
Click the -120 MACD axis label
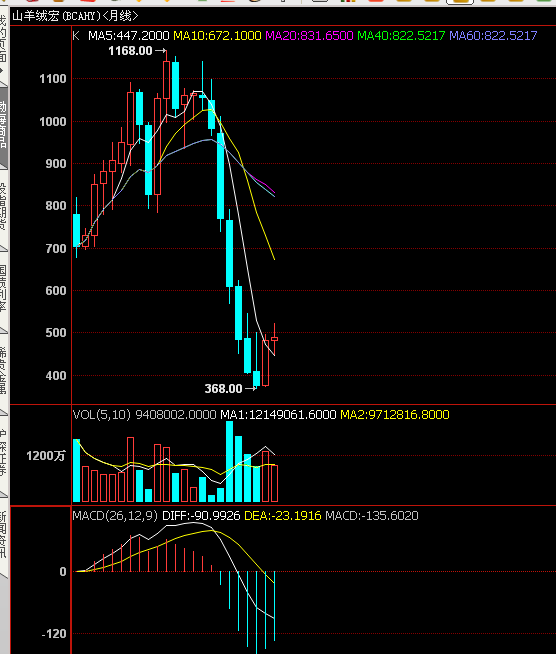coord(54,634)
